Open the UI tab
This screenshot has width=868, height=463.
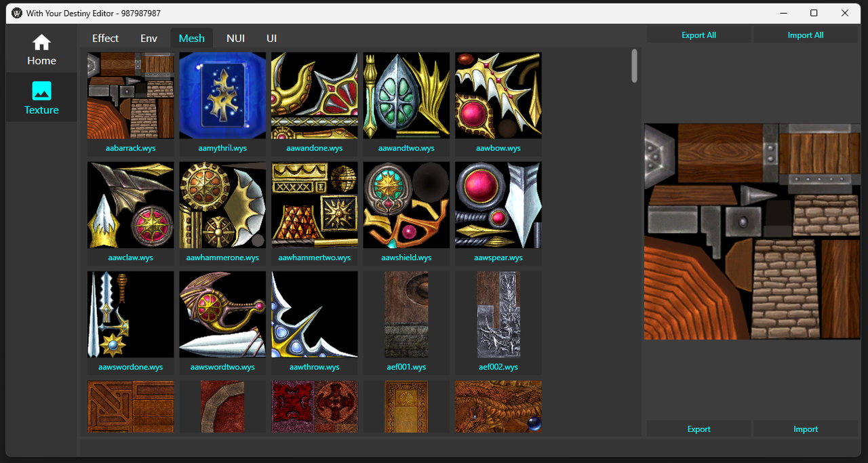pos(271,38)
